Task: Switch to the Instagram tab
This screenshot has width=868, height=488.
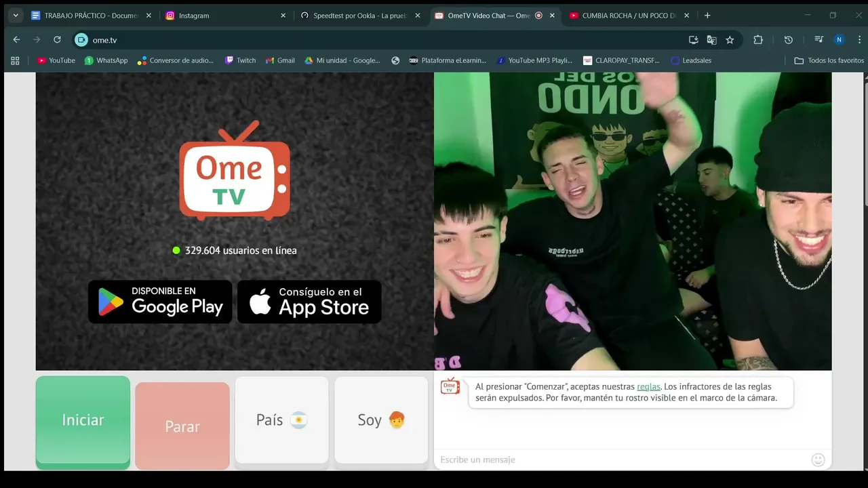Action: point(226,15)
